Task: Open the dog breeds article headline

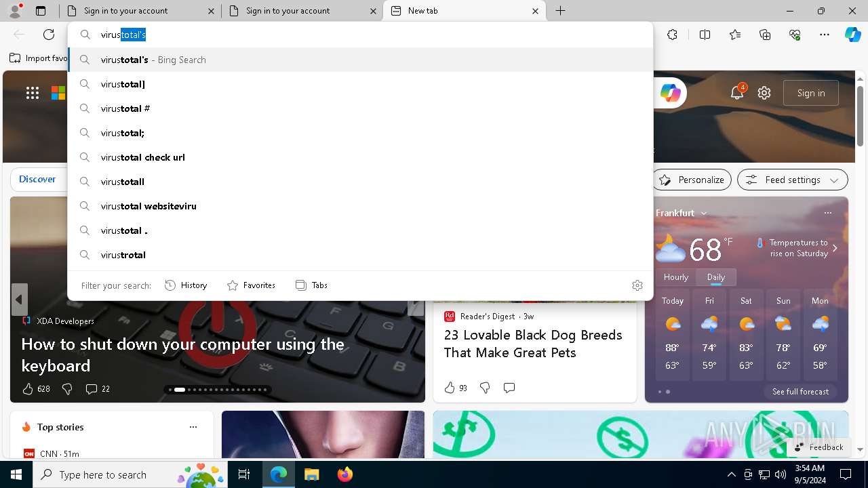Action: [x=533, y=344]
